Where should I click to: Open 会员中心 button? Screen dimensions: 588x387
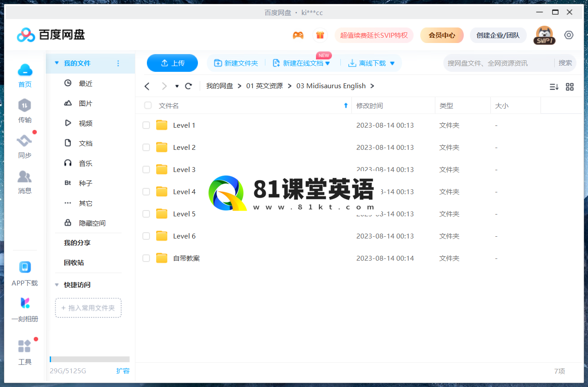[x=442, y=35]
